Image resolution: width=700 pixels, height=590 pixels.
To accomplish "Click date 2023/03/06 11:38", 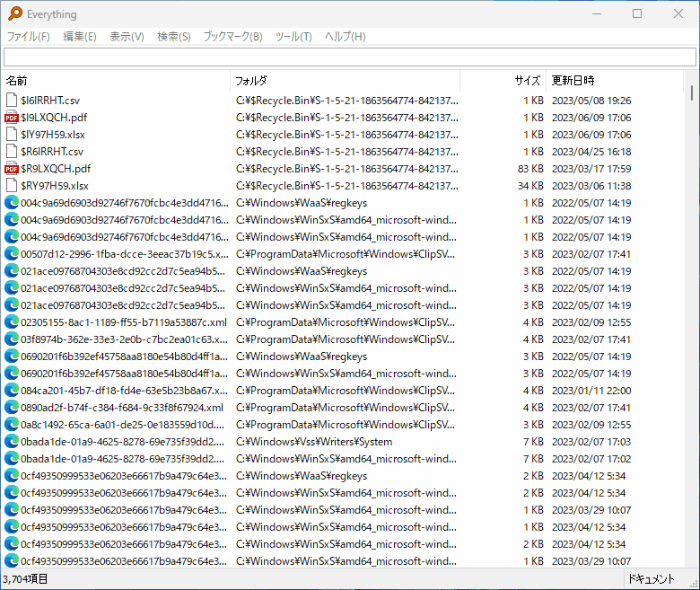I will [x=591, y=186].
